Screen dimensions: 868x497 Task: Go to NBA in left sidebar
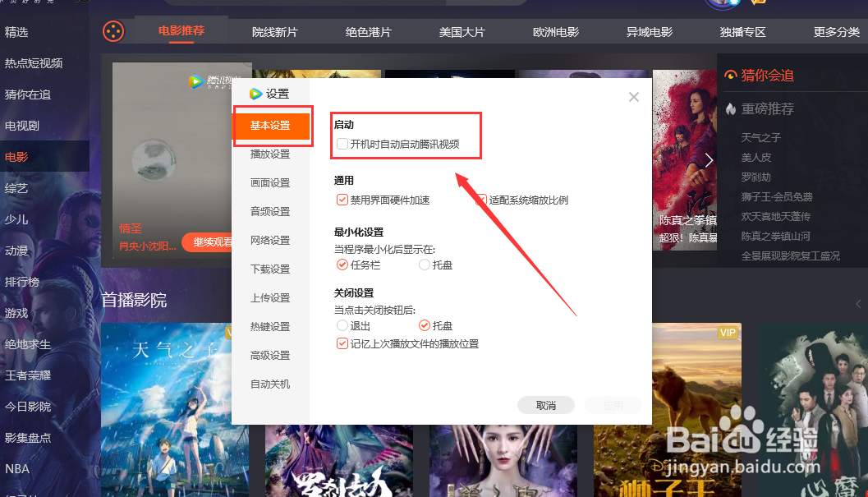pos(17,469)
